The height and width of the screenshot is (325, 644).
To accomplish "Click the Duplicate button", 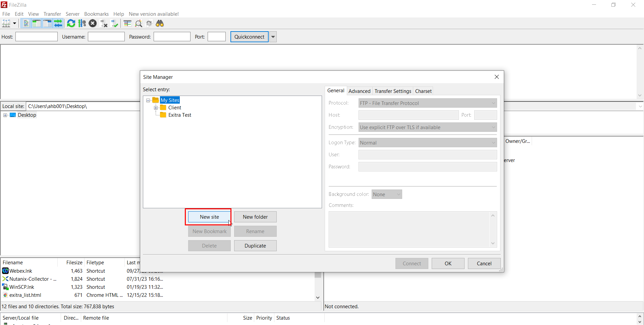I will [255, 246].
